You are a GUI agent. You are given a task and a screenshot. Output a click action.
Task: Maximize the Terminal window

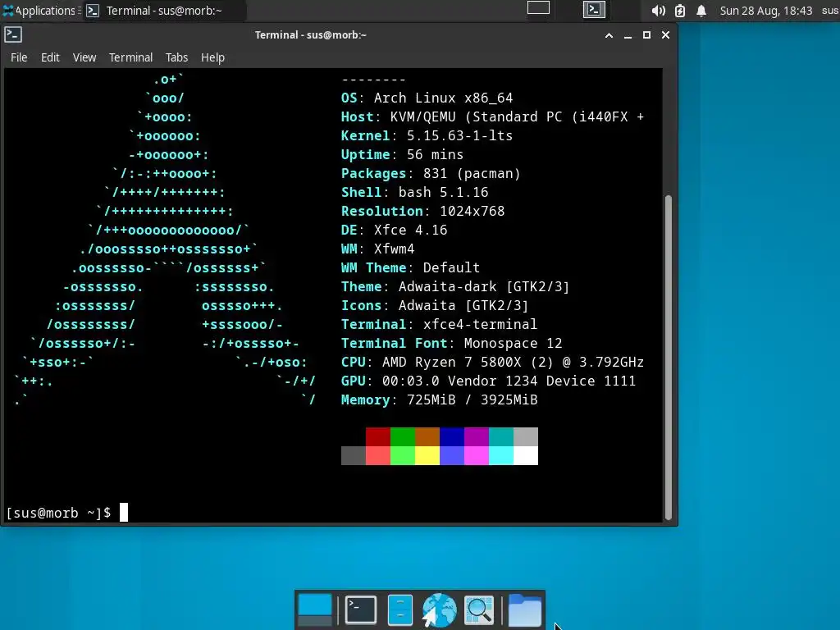(x=646, y=35)
